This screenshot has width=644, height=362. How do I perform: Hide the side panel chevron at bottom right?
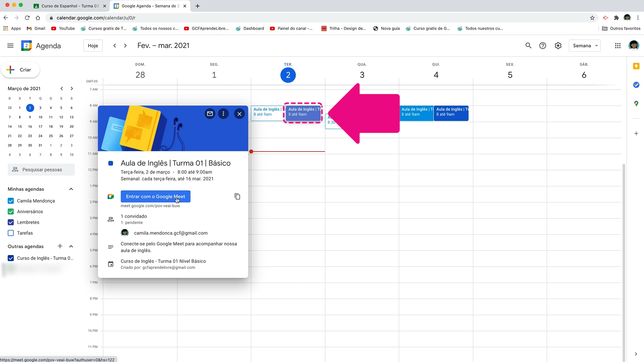pos(636,354)
